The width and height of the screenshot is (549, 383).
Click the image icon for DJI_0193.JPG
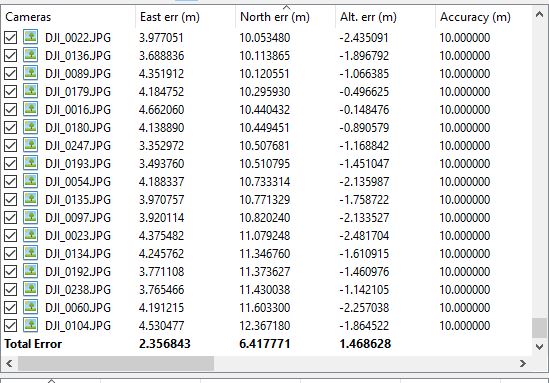click(x=30, y=163)
